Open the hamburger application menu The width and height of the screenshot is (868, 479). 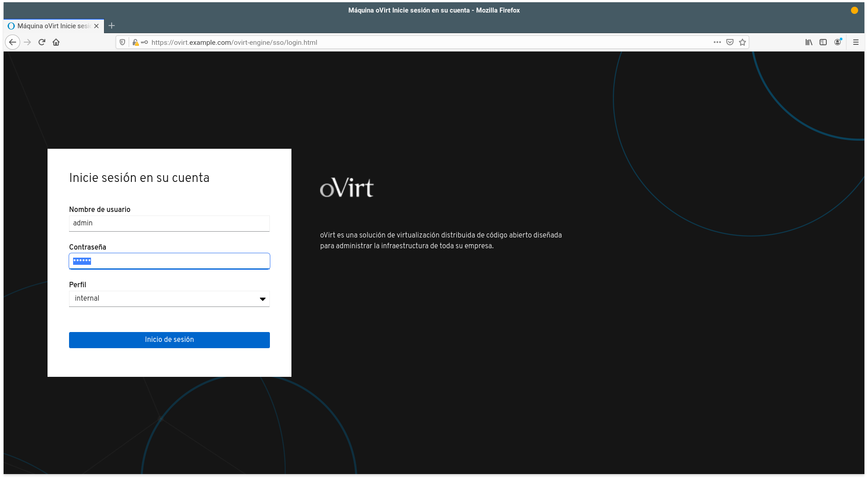click(x=855, y=42)
